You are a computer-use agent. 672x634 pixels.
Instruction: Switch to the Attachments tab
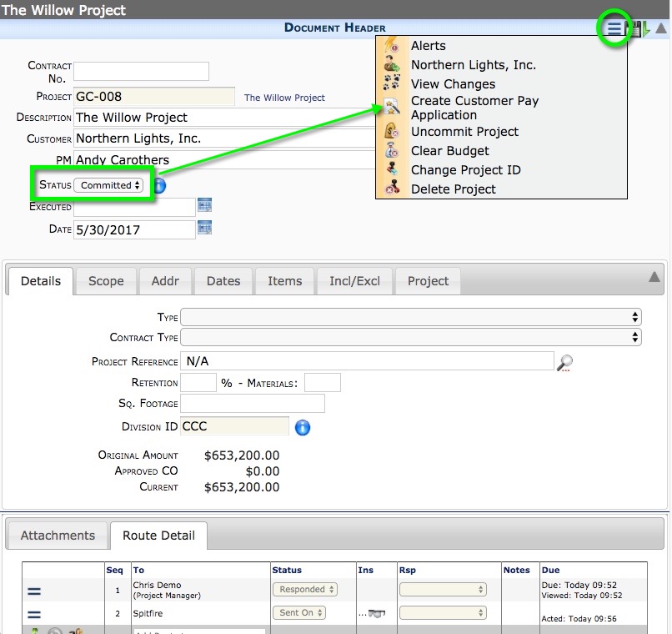point(58,536)
